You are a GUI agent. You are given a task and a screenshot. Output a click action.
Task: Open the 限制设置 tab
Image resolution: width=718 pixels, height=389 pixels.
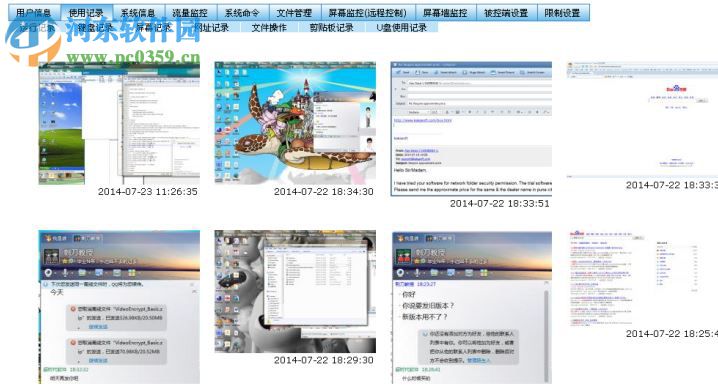coord(563,13)
